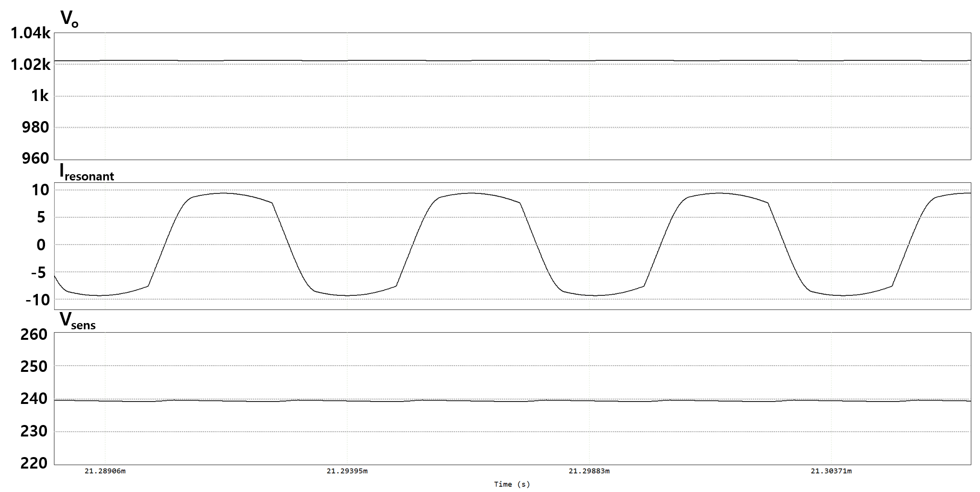Click the 1.04k axis value in Vo plot
The image size is (980, 492).
30,33
